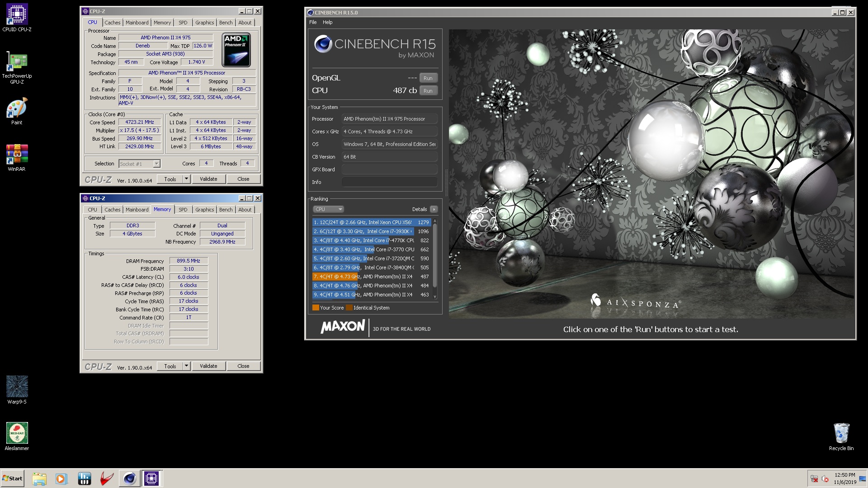
Task: Open the WinRAR desktop icon
Action: point(17,158)
